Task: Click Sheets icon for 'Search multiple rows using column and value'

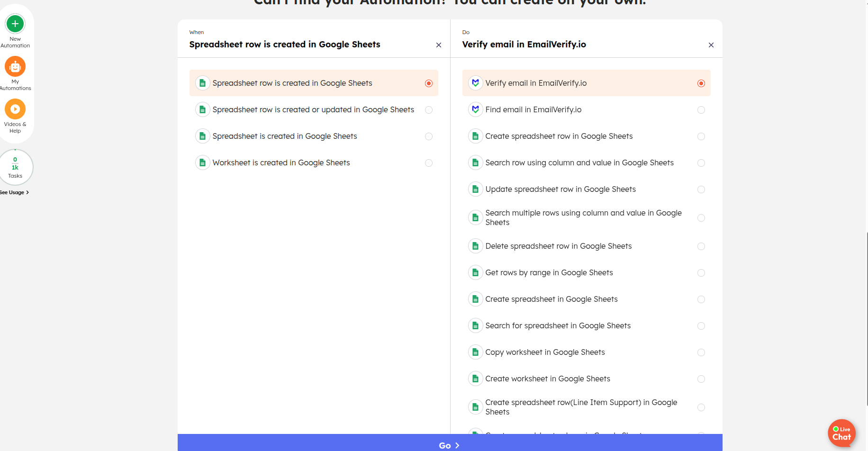Action: [x=476, y=218]
